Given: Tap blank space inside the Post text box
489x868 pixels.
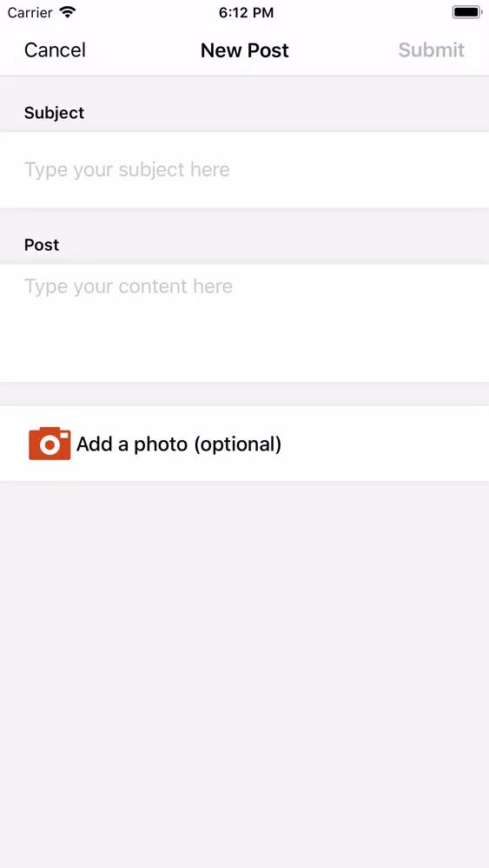Looking at the screenshot, I should pyautogui.click(x=244, y=343).
